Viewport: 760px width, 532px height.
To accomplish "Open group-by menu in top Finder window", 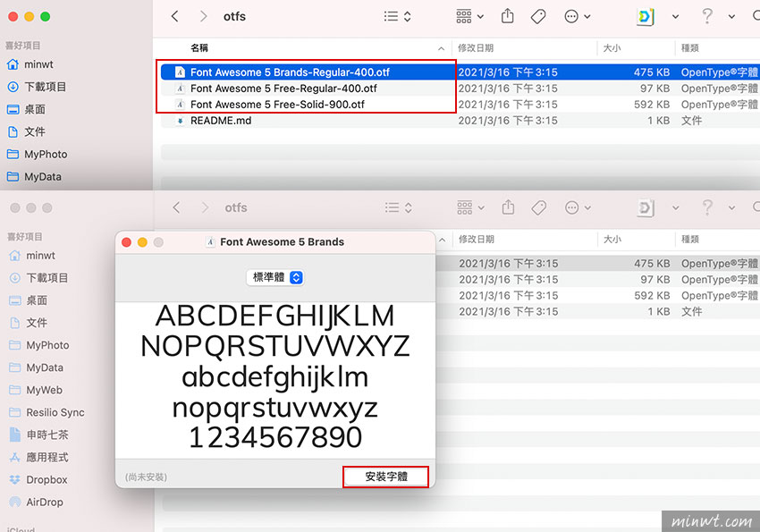I will (x=469, y=16).
